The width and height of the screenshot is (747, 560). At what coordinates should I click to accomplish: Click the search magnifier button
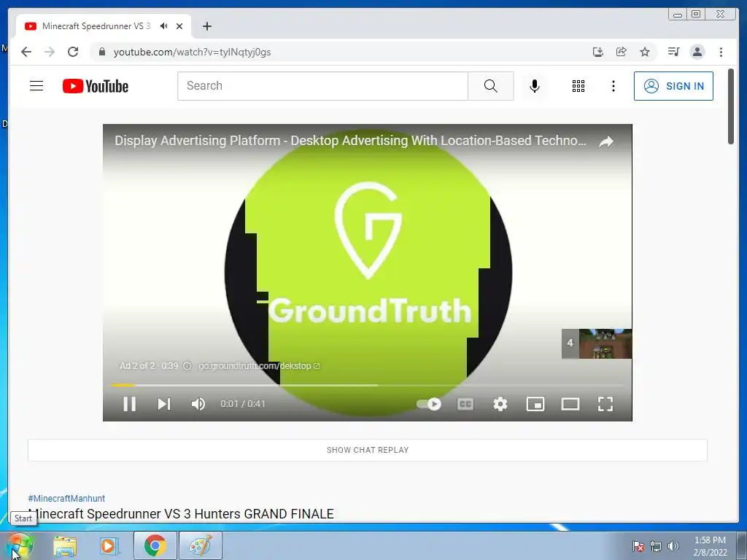coord(491,86)
